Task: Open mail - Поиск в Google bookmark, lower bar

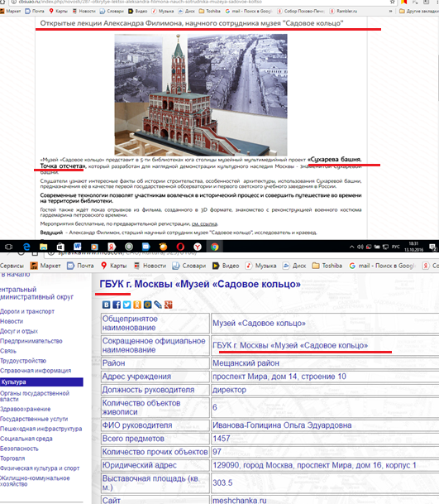Action: tap(383, 266)
